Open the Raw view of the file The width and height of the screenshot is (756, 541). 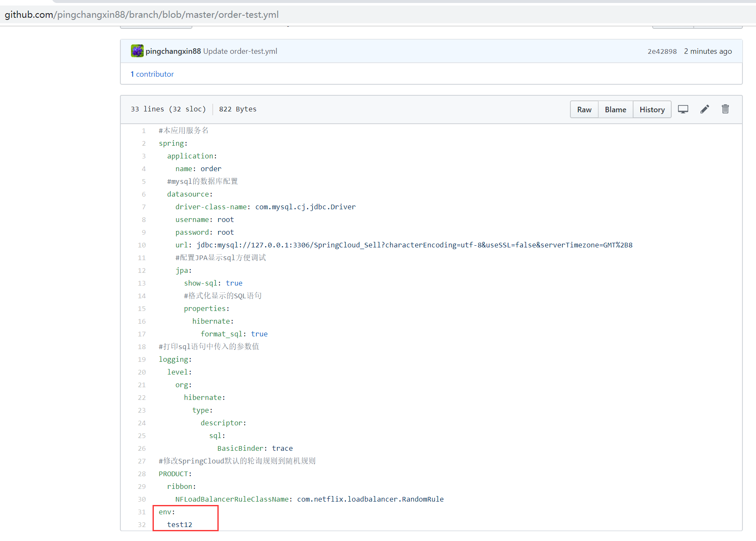coord(584,109)
